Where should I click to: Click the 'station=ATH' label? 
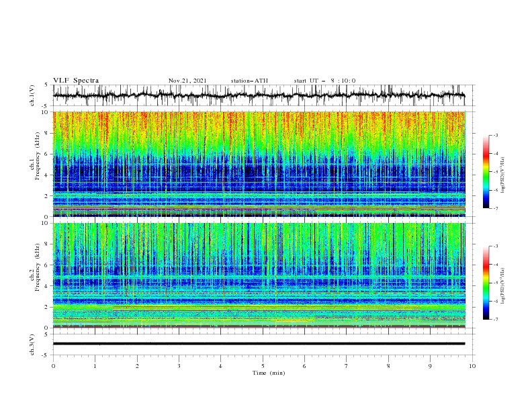tap(249, 81)
